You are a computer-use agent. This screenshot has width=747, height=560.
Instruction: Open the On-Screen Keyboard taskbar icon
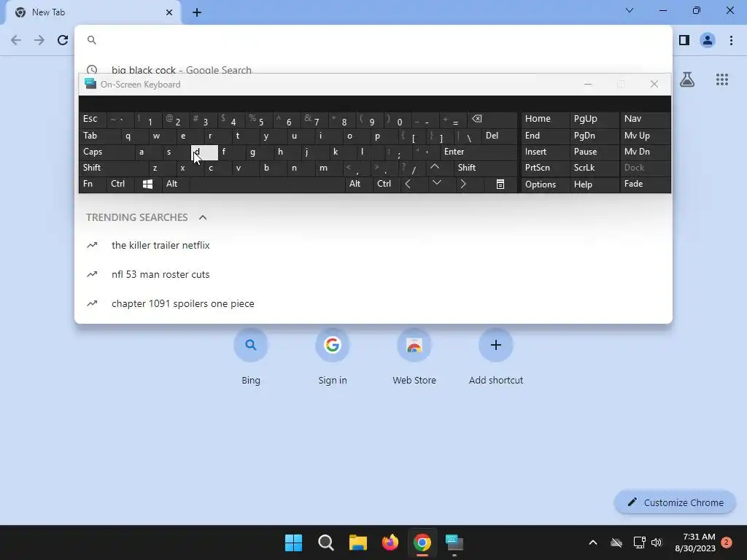point(454,542)
